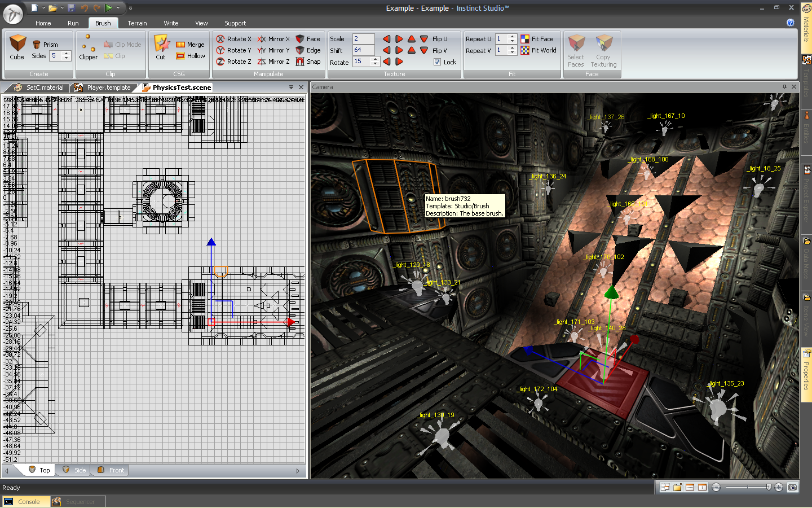Viewport: 812px width, 508px height.
Task: Open the Support ribbon tab
Action: [235, 23]
